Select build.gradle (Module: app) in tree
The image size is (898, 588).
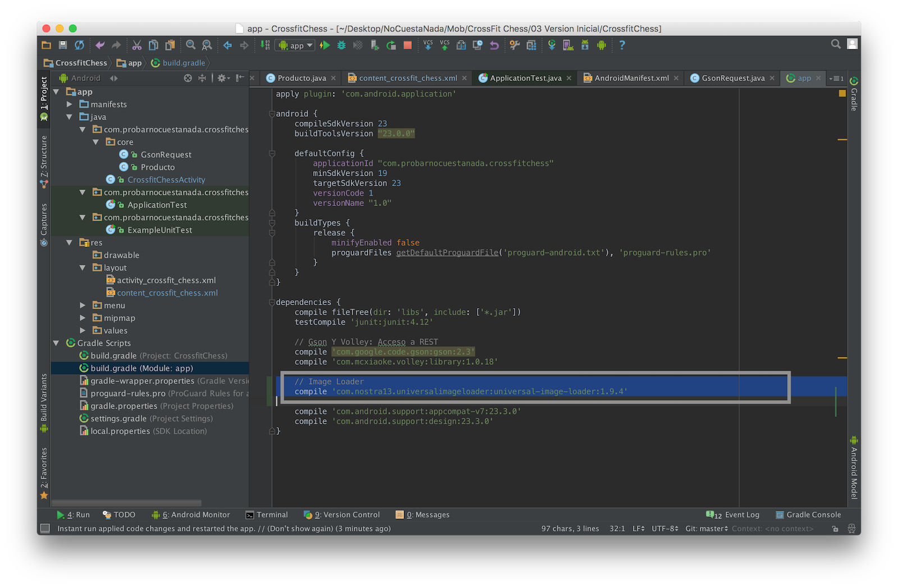(x=150, y=368)
